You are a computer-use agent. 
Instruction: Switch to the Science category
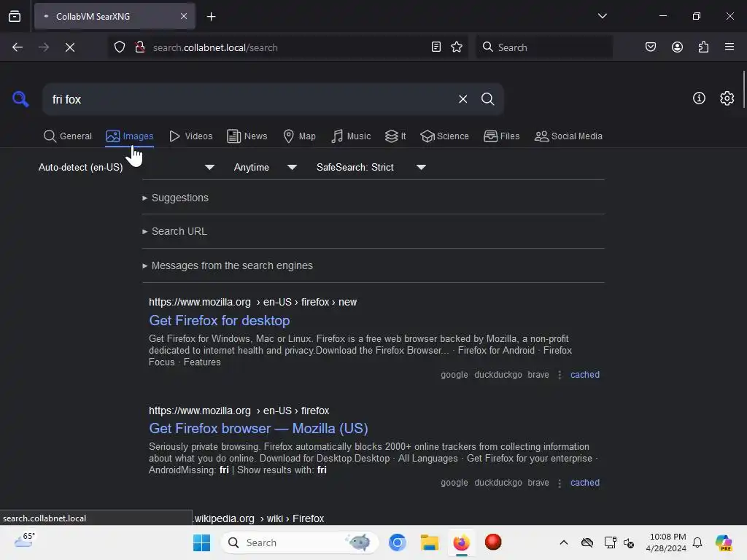tap(444, 136)
